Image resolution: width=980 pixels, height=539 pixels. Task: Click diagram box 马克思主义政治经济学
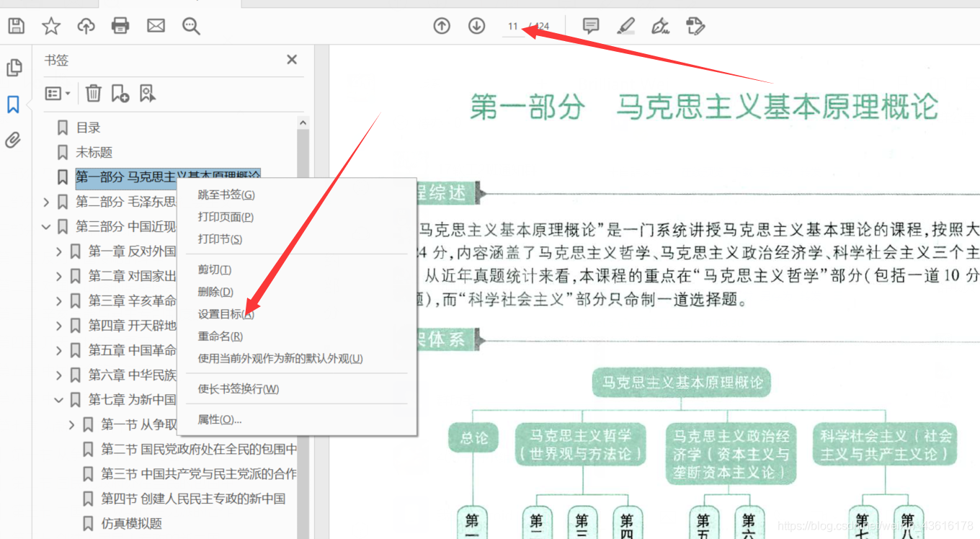point(731,453)
